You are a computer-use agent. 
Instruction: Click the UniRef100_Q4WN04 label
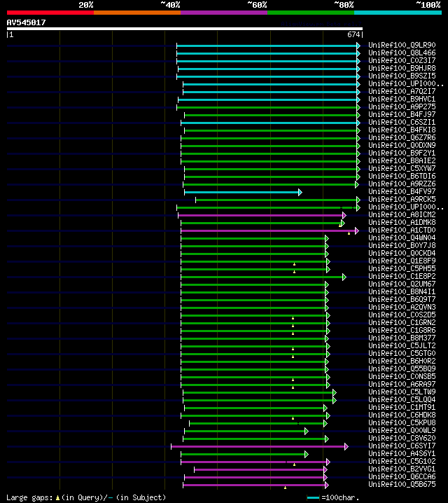tap(402, 237)
